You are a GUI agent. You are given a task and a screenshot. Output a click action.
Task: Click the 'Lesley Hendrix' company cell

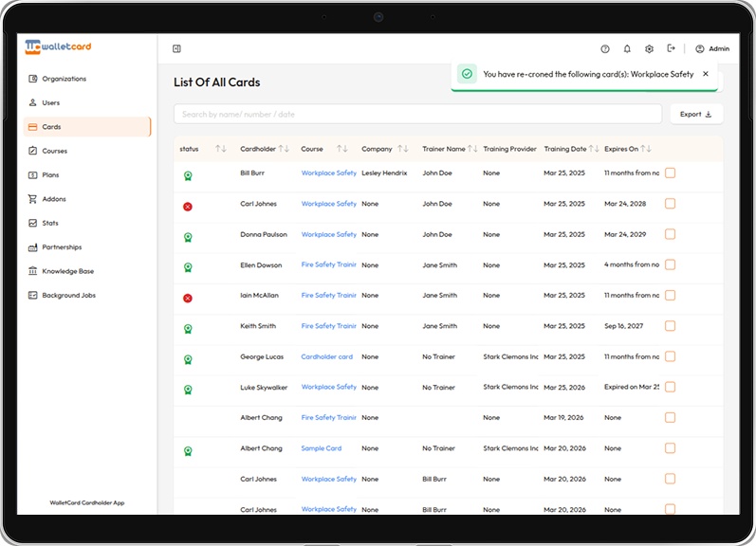[x=384, y=173]
